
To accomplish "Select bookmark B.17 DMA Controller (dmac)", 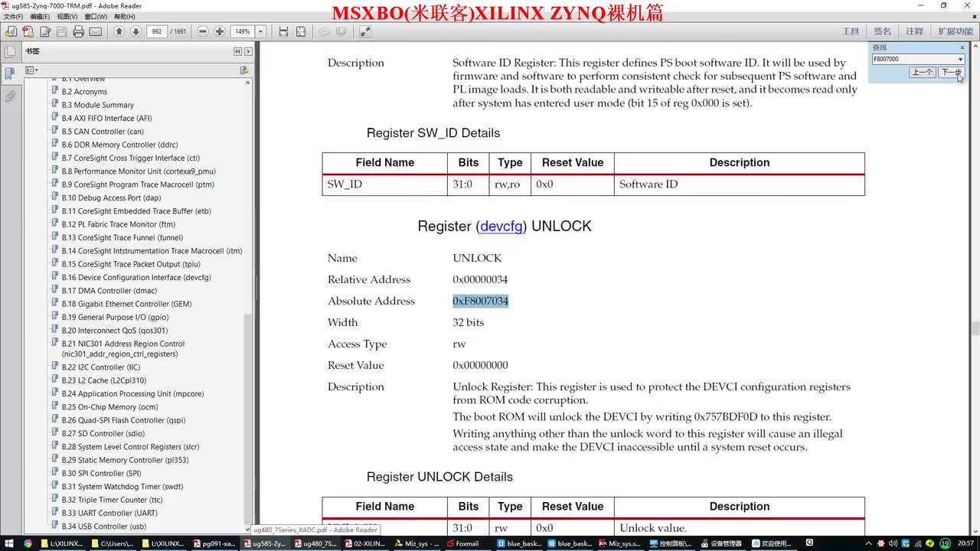I will (x=109, y=291).
